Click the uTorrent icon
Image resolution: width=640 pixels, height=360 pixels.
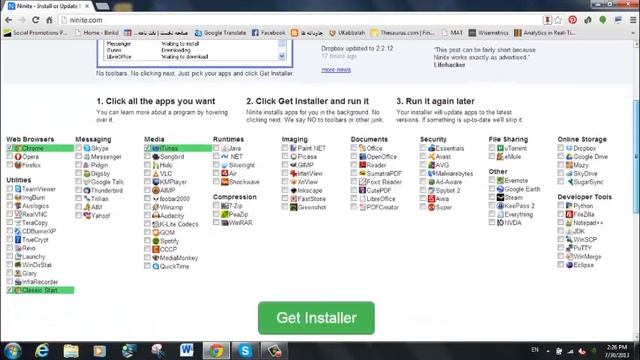[x=500, y=148]
